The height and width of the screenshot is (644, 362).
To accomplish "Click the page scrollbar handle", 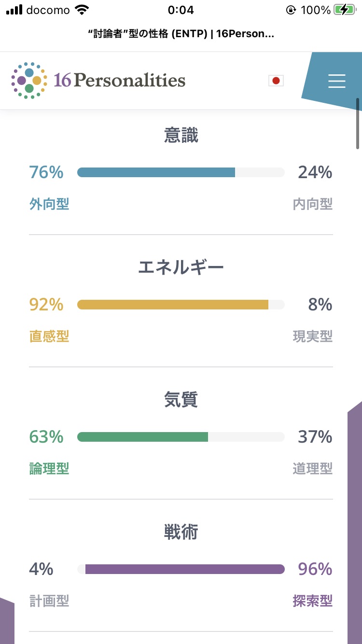I will pyautogui.click(x=358, y=124).
